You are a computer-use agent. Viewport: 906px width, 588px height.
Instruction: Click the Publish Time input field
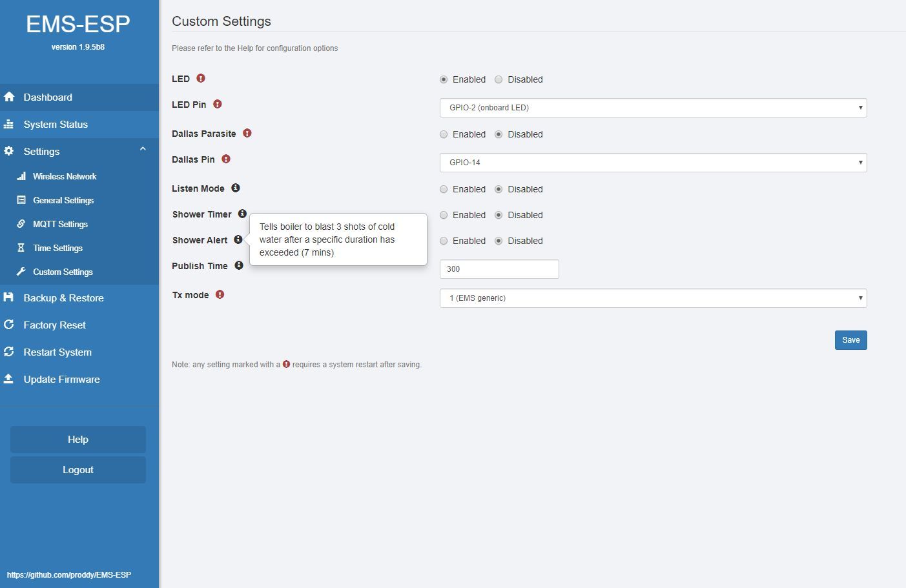coord(499,269)
